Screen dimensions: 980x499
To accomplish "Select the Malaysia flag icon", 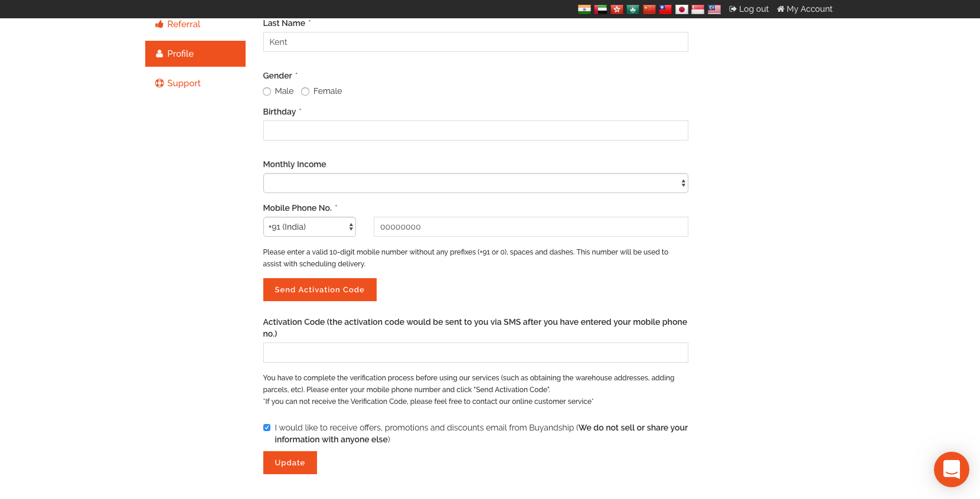I will 714,9.
